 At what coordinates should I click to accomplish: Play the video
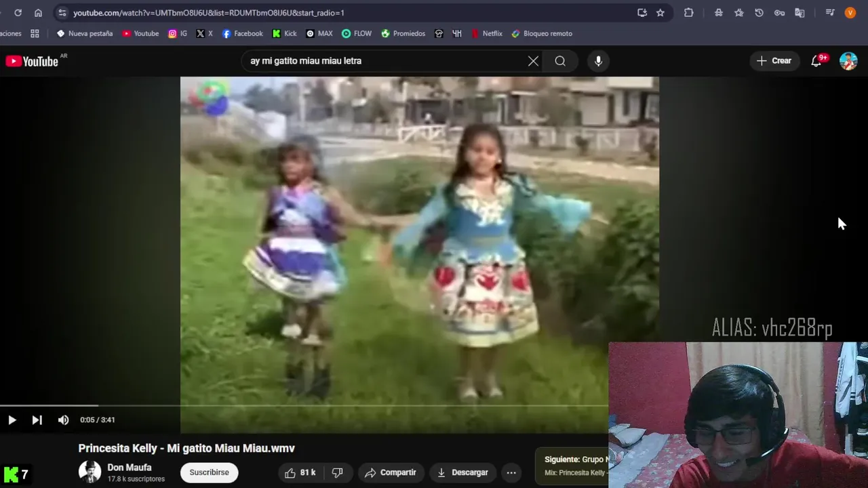click(12, 420)
